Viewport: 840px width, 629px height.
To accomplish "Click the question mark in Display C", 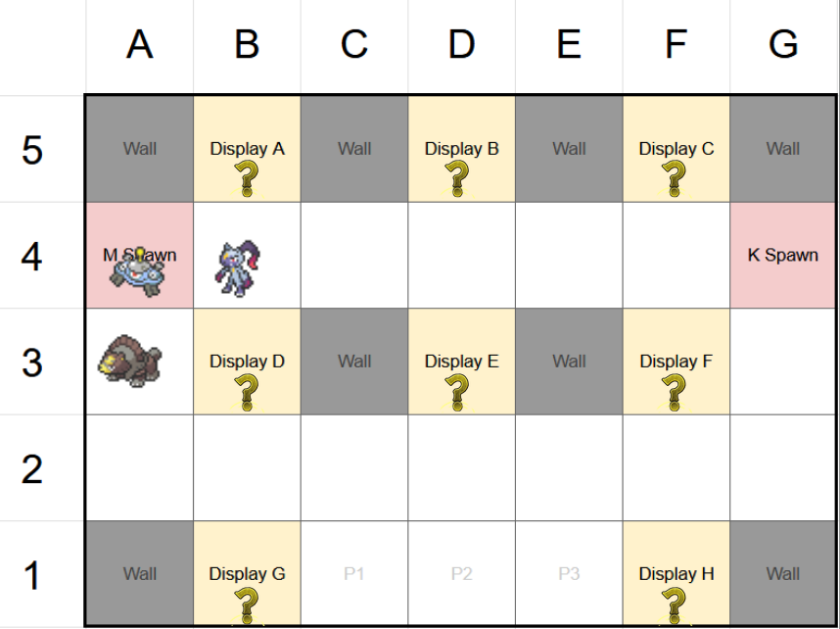I will (674, 178).
